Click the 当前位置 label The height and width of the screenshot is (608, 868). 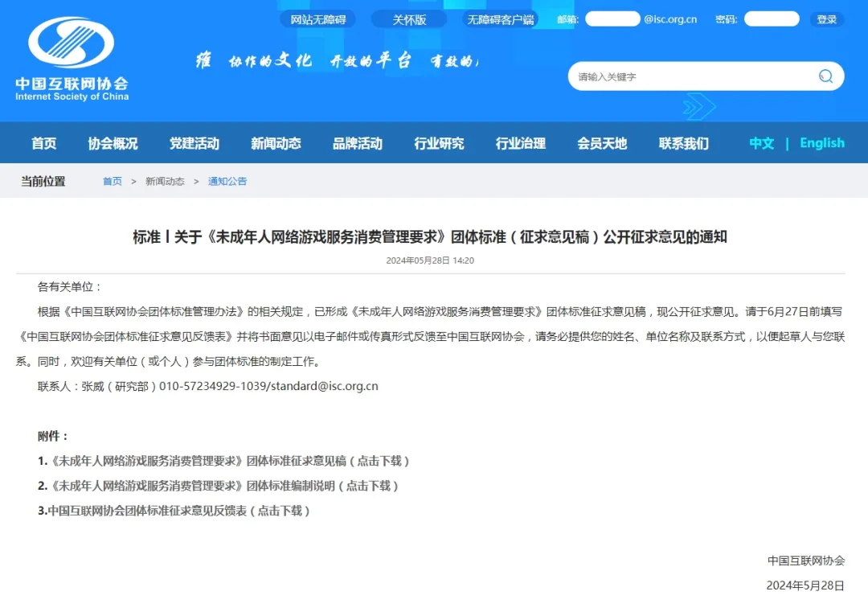43,181
